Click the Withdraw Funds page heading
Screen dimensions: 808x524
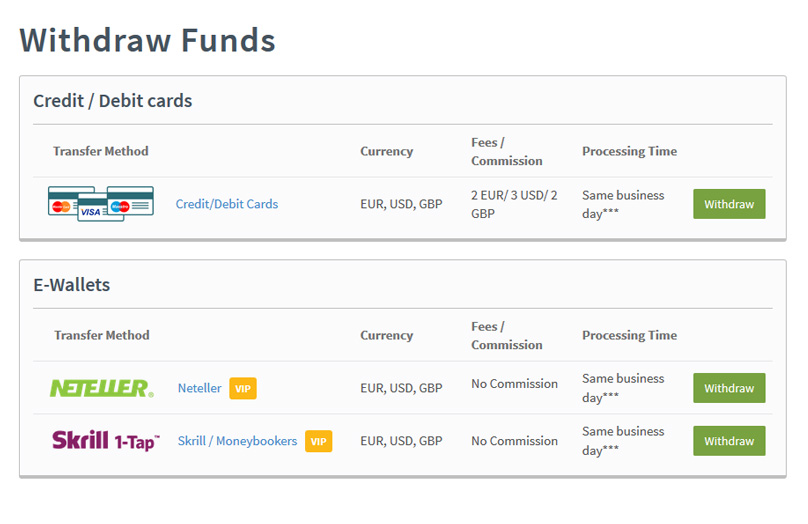(x=147, y=40)
